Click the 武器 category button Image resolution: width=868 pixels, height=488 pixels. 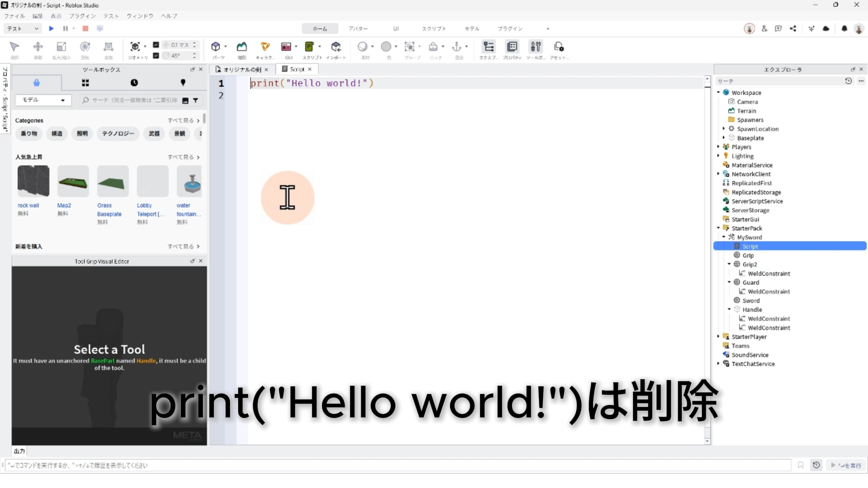click(154, 134)
